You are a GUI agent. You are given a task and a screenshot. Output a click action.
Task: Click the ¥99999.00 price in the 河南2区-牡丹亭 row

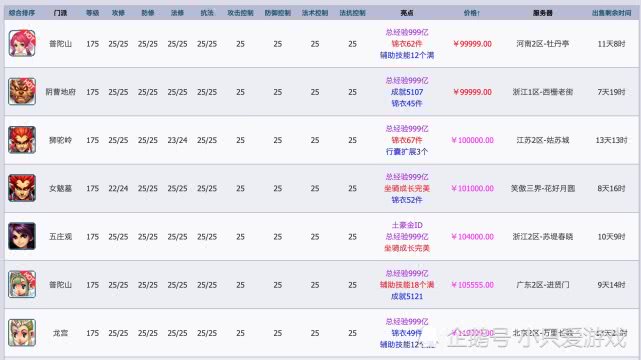click(x=473, y=44)
